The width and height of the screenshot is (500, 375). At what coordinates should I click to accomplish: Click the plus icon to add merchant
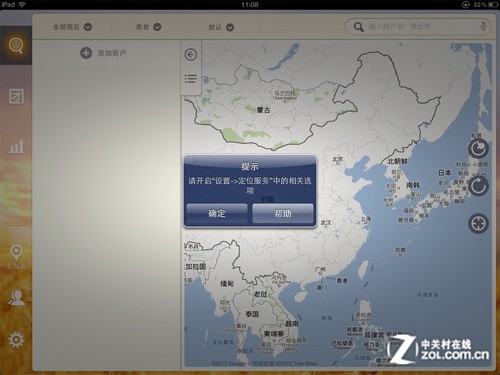click(86, 53)
